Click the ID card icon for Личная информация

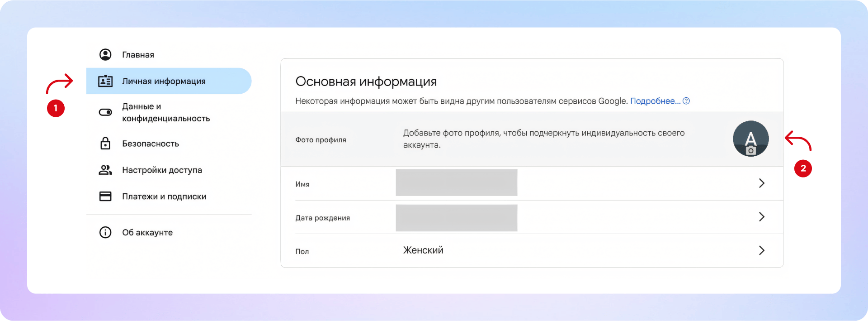point(105,81)
